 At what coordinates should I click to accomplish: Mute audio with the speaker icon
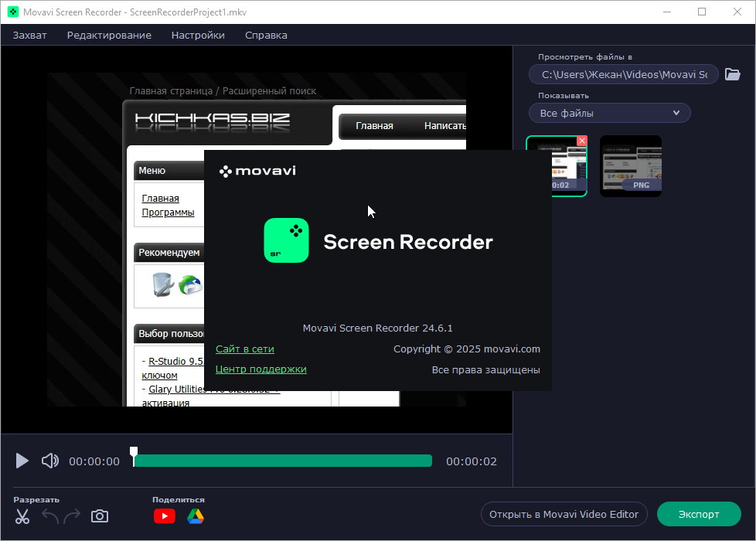pyautogui.click(x=49, y=461)
